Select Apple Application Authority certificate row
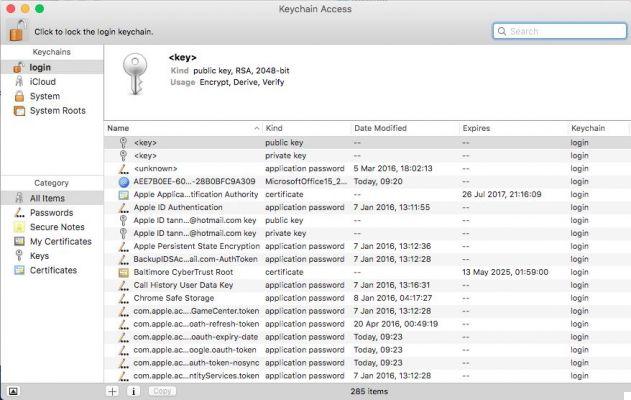 [367, 194]
